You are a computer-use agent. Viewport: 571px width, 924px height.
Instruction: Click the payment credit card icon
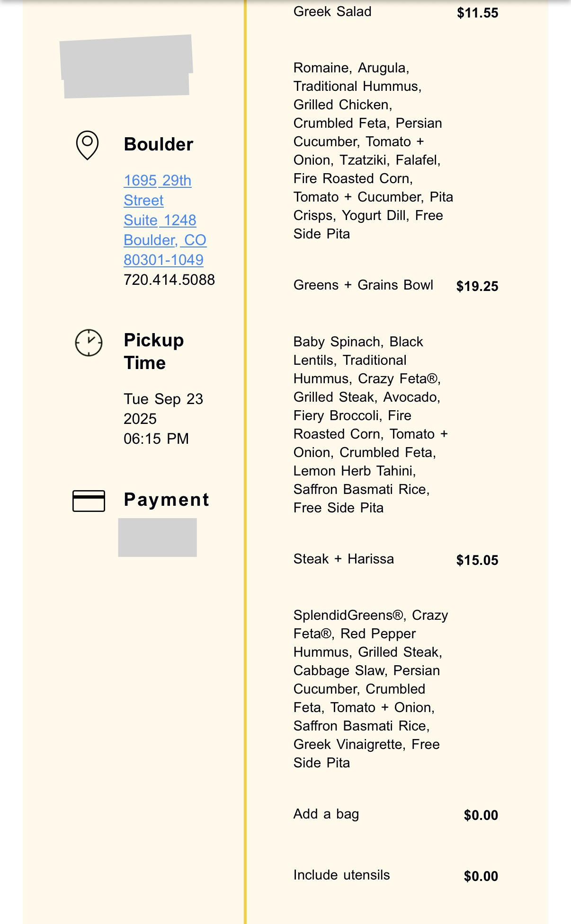[x=89, y=501]
